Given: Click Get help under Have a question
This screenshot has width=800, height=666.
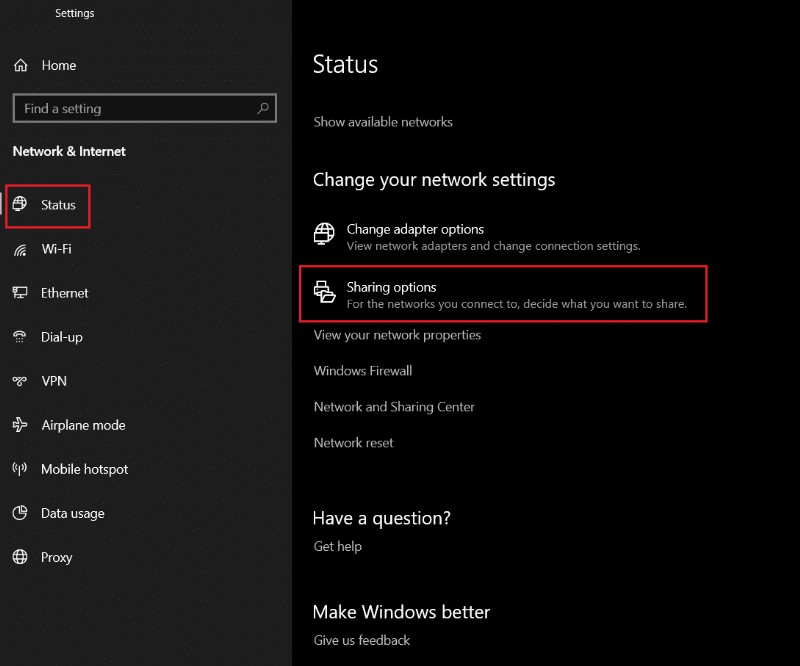Looking at the screenshot, I should (337, 546).
